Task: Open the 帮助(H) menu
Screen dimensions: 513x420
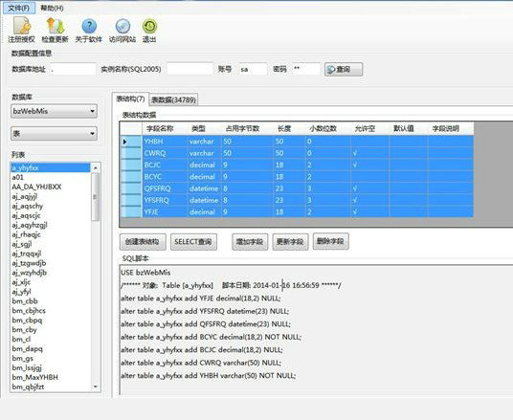Action: pos(52,9)
